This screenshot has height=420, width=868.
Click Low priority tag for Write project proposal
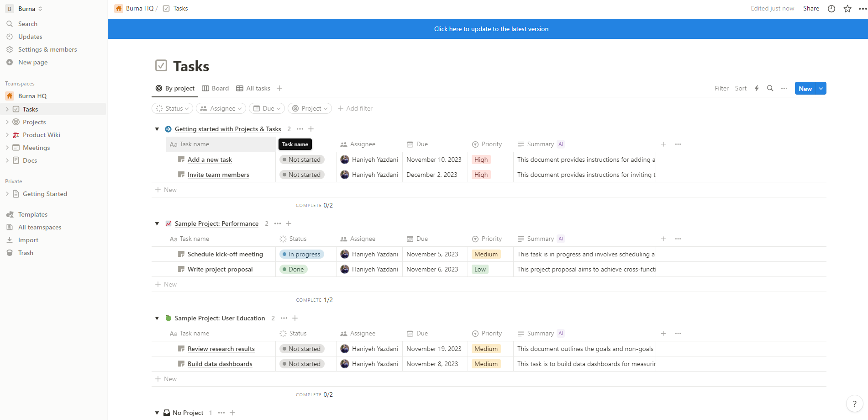(480, 269)
